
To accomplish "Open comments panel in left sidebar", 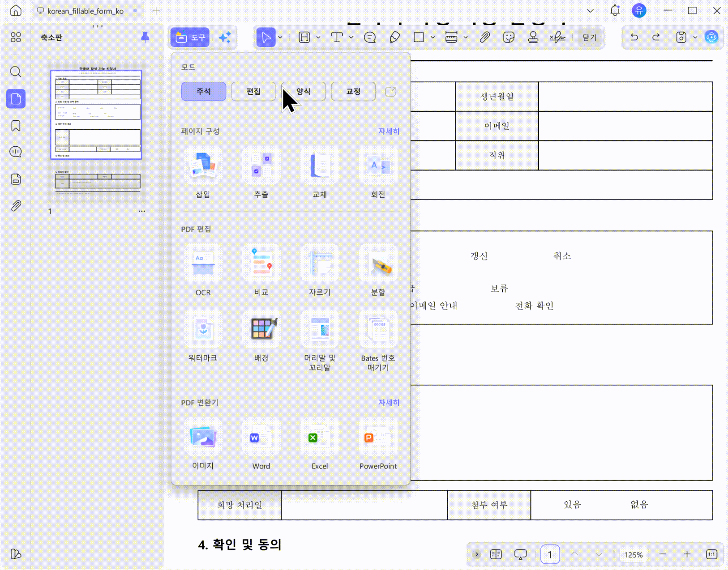I will (16, 152).
